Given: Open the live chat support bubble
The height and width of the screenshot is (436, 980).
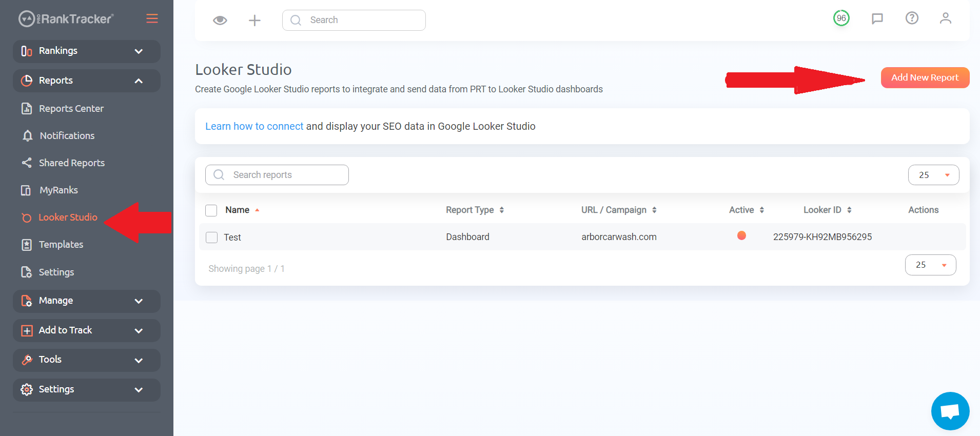Looking at the screenshot, I should [x=950, y=411].
